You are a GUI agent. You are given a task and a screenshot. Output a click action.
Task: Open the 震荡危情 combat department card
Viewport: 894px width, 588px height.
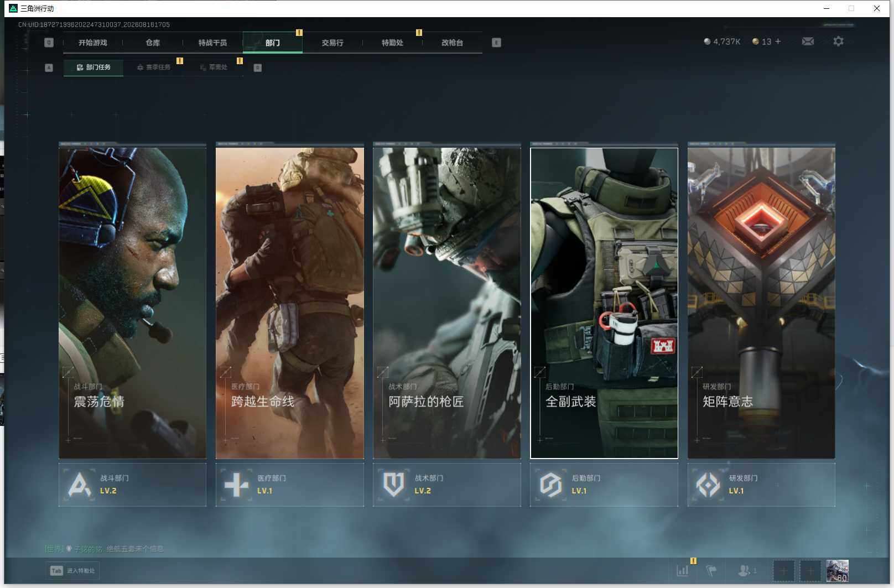coord(132,303)
